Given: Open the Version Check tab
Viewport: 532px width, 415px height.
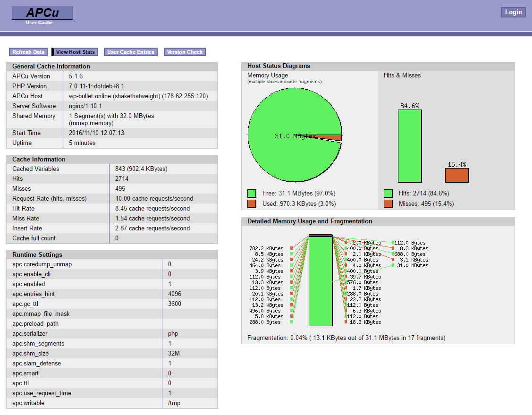Looking at the screenshot, I should 185,52.
